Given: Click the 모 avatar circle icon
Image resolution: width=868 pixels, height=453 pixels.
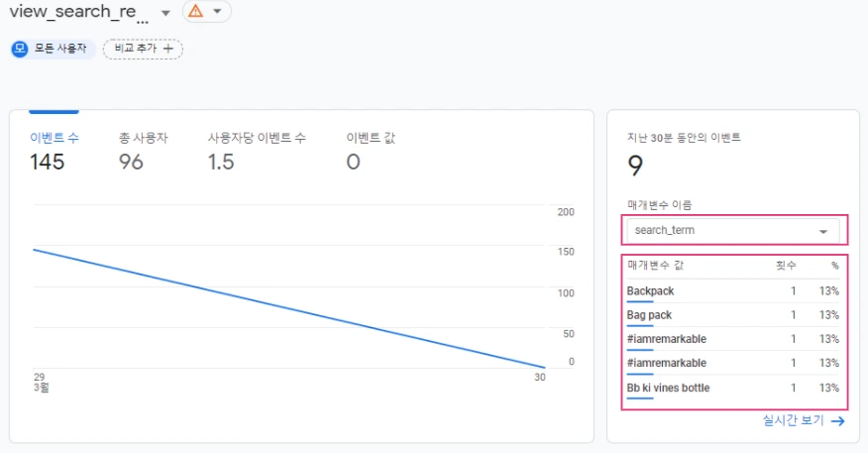Looking at the screenshot, I should pos(20,49).
